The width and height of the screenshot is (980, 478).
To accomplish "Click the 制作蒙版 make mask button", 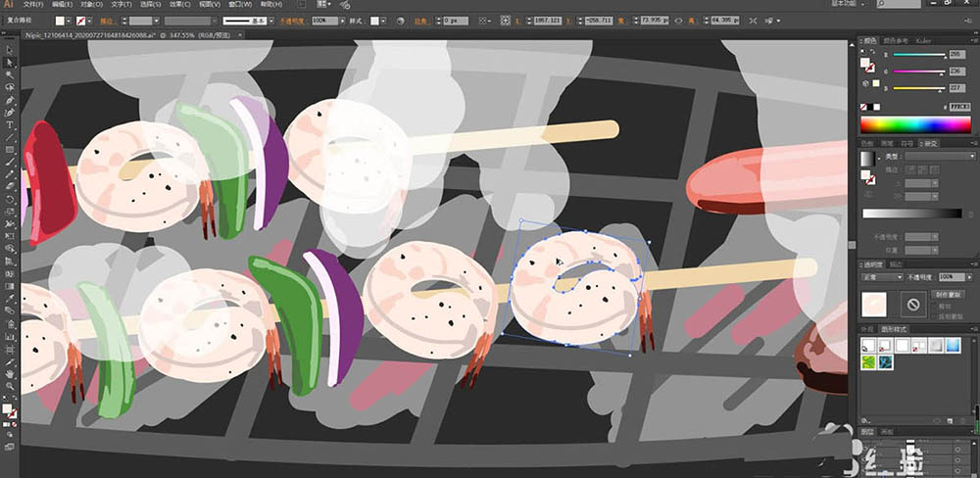I will (949, 295).
